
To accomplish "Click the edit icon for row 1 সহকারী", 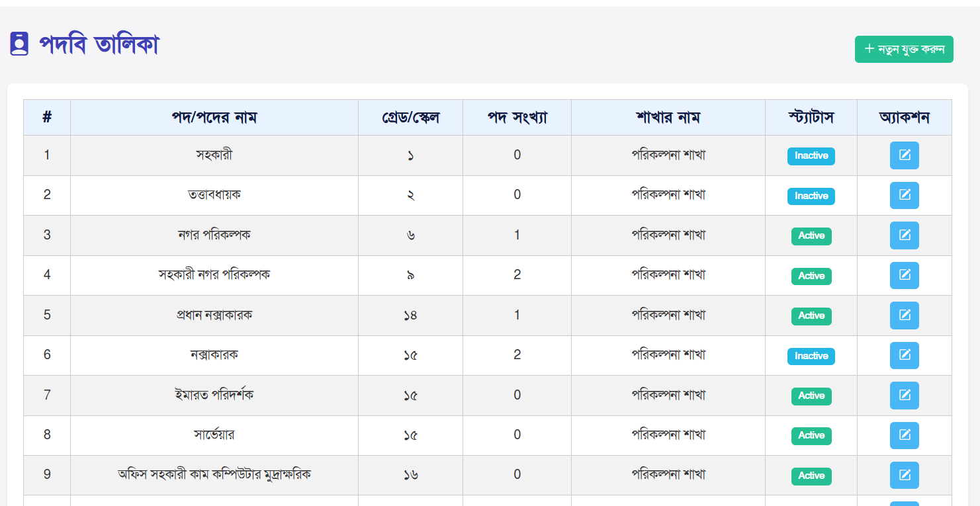I will tap(904, 155).
